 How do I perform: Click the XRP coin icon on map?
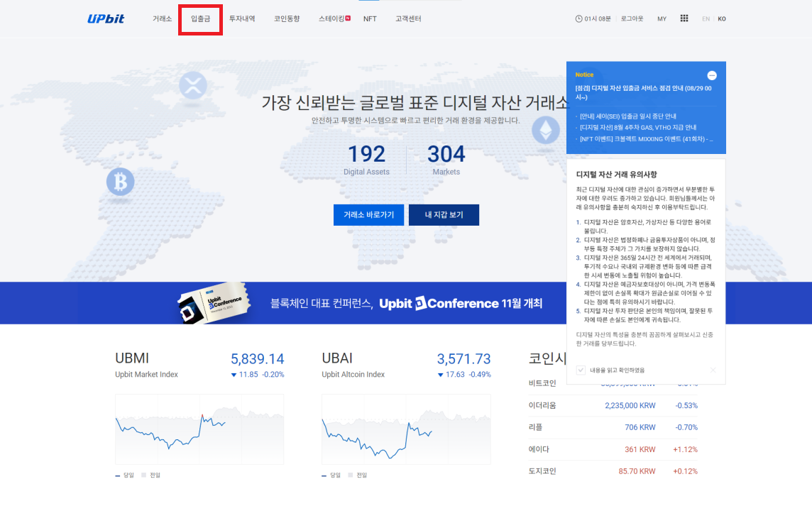tap(192, 85)
